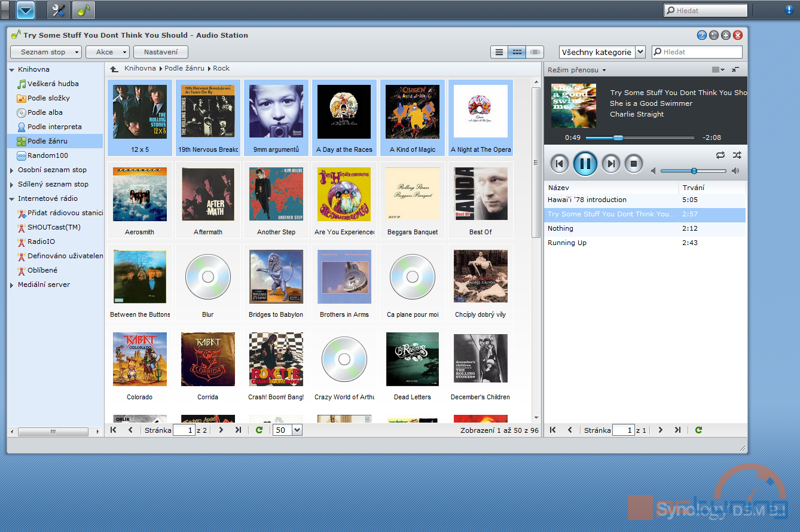Expand the Mediální server node
Viewport: 800px width, 532px height.
(12, 285)
